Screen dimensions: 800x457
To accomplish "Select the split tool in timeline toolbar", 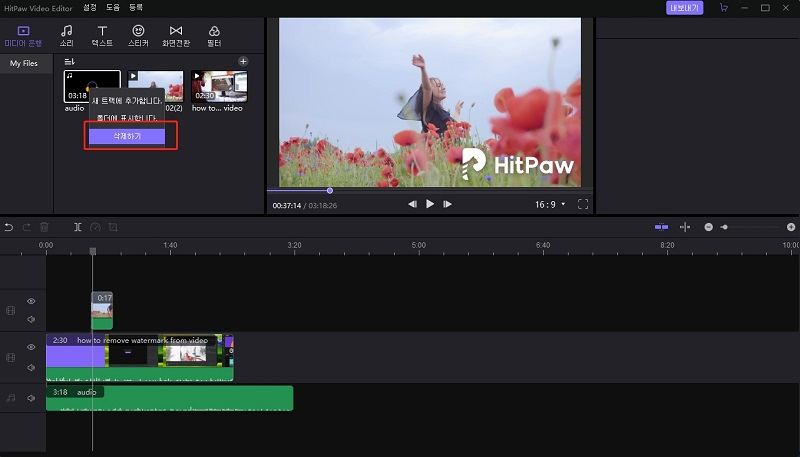I will 78,227.
